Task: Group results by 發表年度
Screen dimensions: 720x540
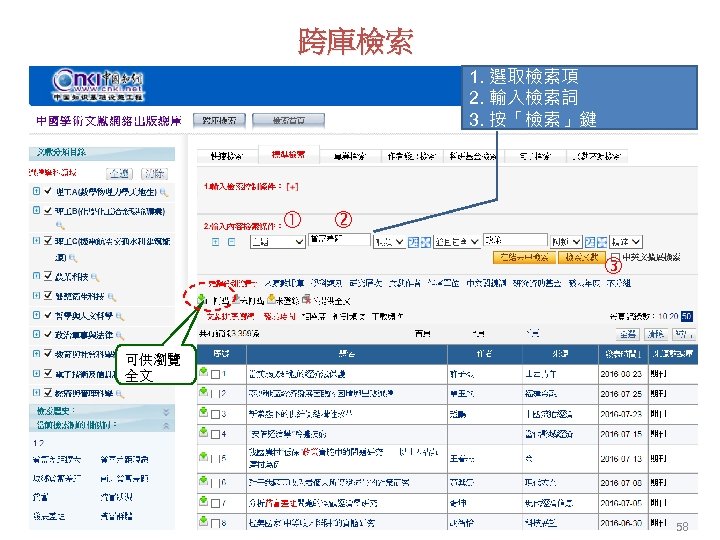Action: [x=584, y=283]
